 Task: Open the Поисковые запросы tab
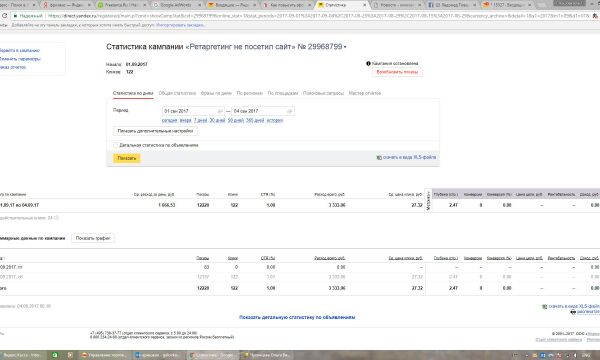[323, 93]
